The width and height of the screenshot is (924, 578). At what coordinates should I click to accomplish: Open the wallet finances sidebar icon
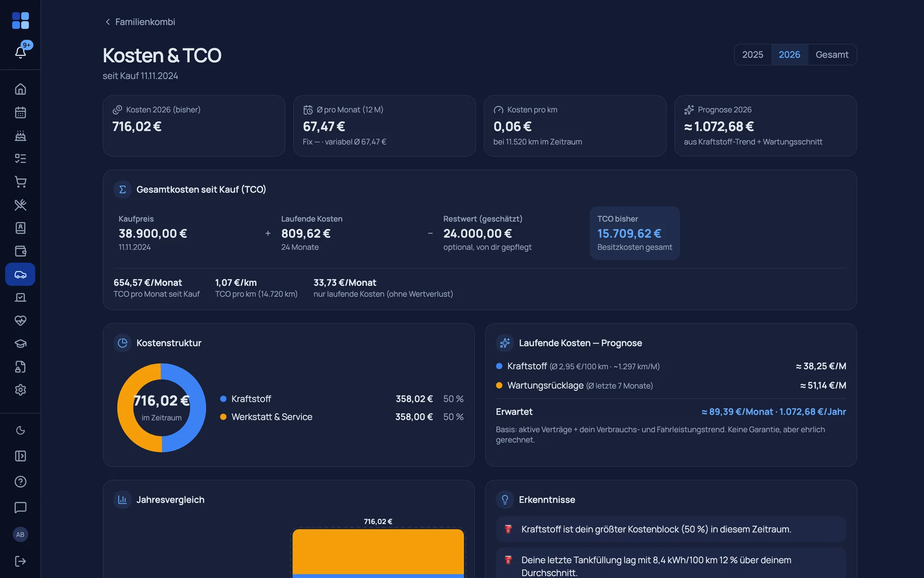coord(20,251)
